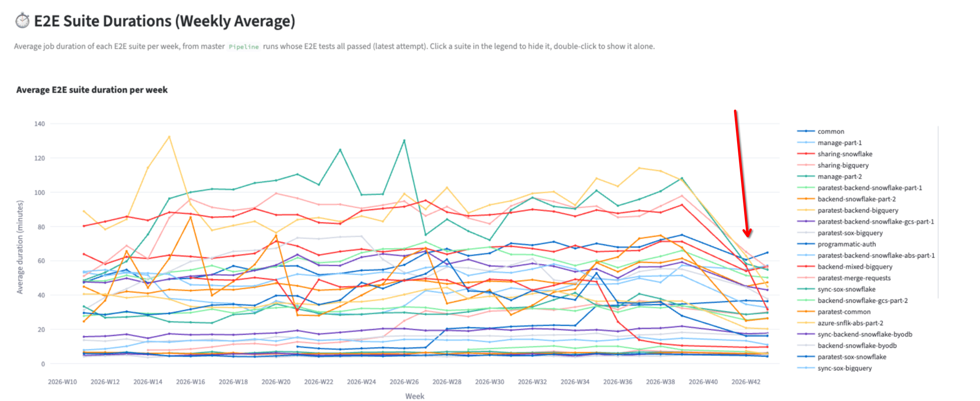
Task: Click the legend's vertical scrollbar
Action: point(938,212)
